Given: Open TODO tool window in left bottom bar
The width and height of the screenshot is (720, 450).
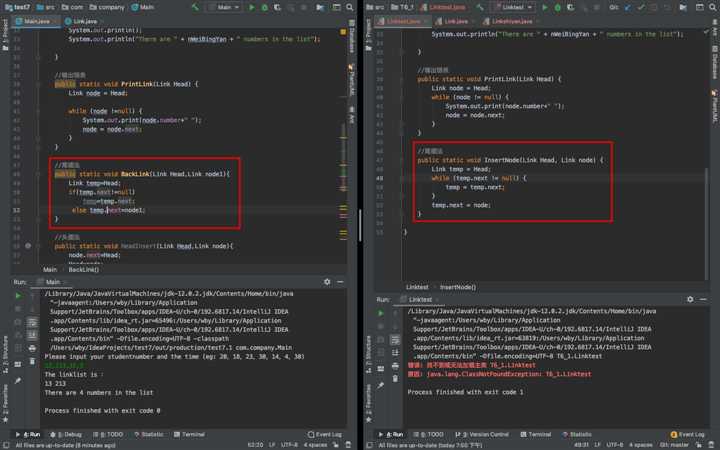Looking at the screenshot, I should point(108,434).
